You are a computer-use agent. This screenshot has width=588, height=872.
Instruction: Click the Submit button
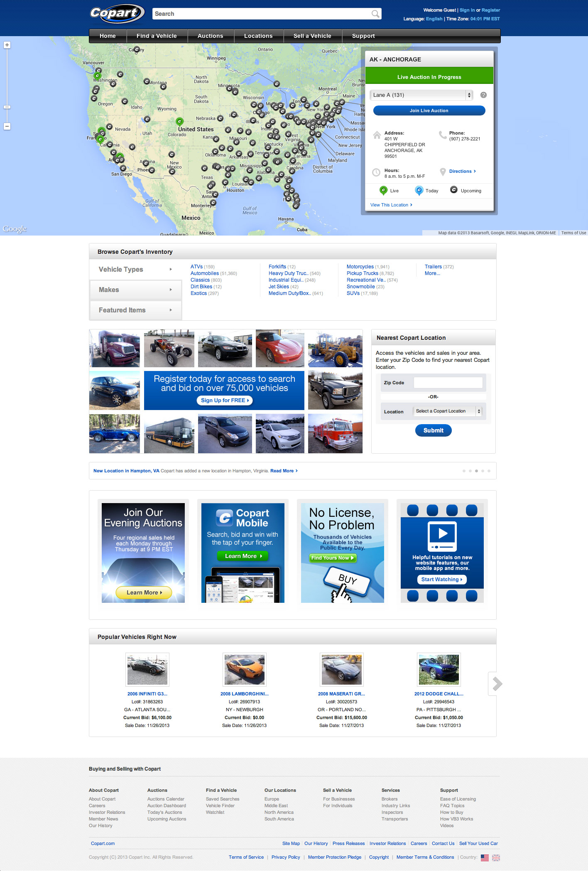[433, 431]
